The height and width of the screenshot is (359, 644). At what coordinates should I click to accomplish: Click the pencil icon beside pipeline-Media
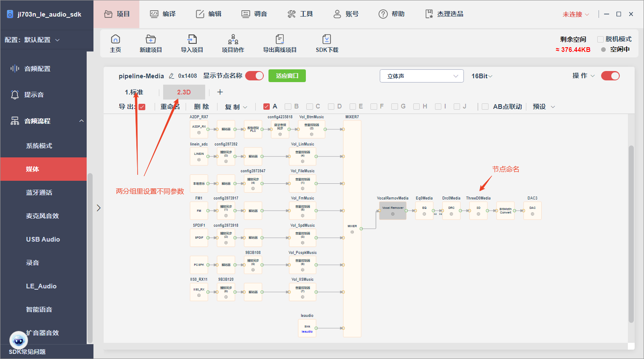point(172,76)
